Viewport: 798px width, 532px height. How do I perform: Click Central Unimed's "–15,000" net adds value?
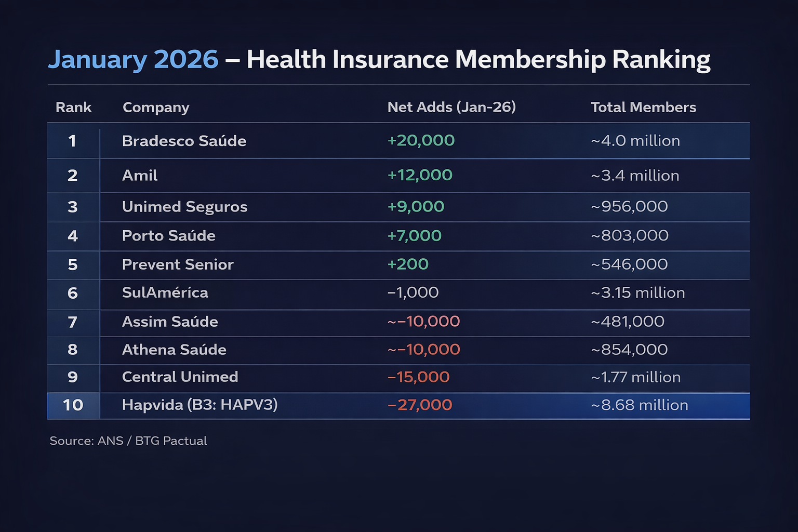(418, 377)
